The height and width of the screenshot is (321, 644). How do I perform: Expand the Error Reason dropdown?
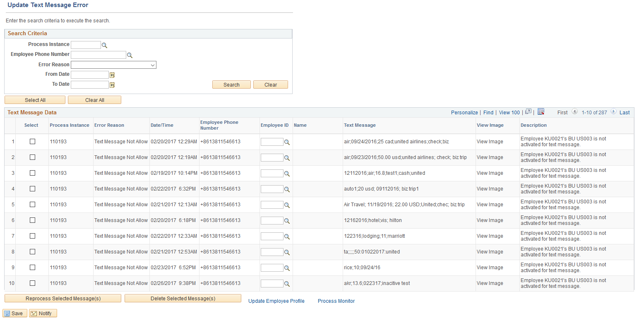113,65
